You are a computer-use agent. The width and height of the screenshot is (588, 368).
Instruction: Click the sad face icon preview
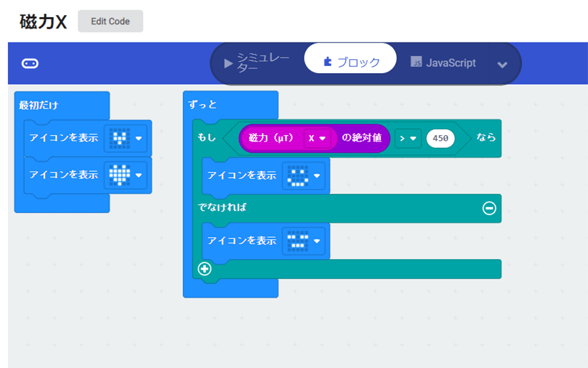pyautogui.click(x=298, y=241)
